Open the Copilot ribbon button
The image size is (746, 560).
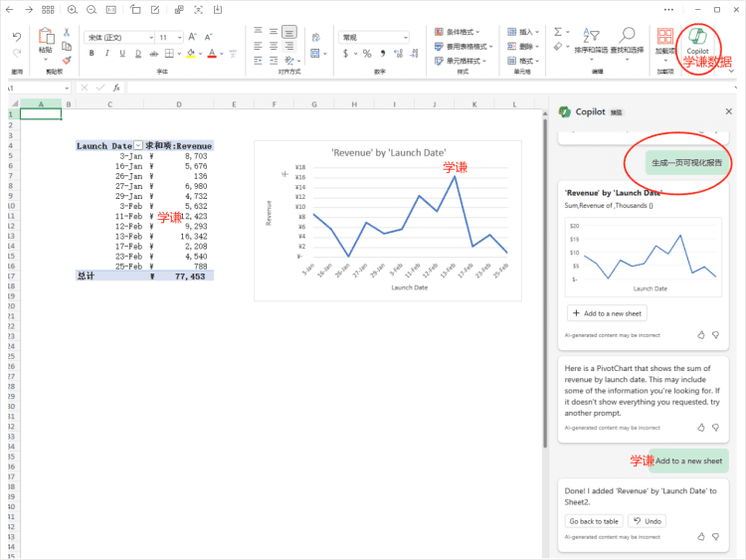point(697,41)
